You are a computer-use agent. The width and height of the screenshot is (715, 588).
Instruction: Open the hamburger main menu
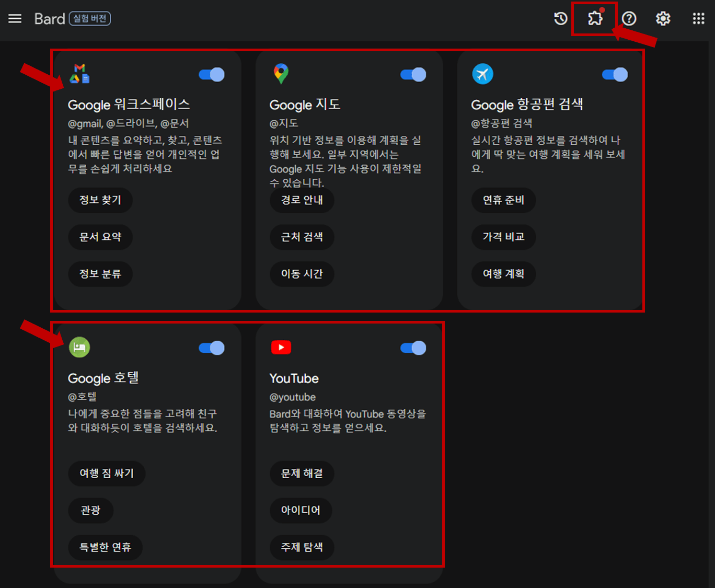click(x=15, y=19)
